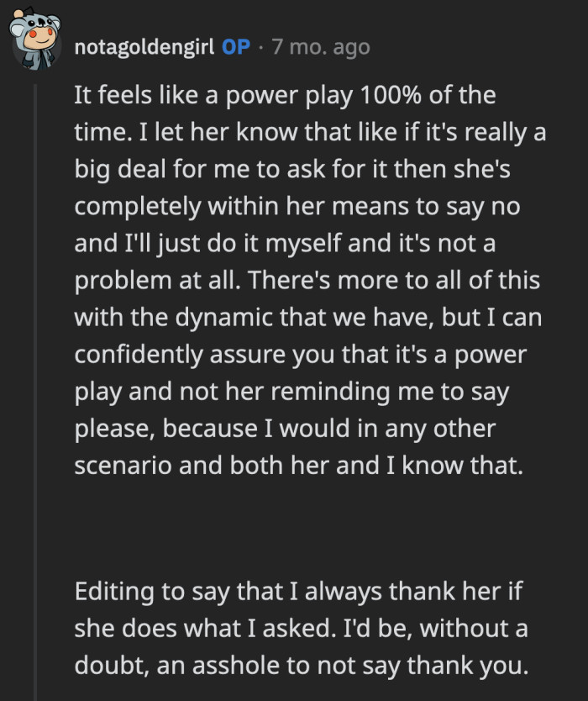The height and width of the screenshot is (701, 588).
Task: Click the words thank you in the edit
Action: pos(466,664)
